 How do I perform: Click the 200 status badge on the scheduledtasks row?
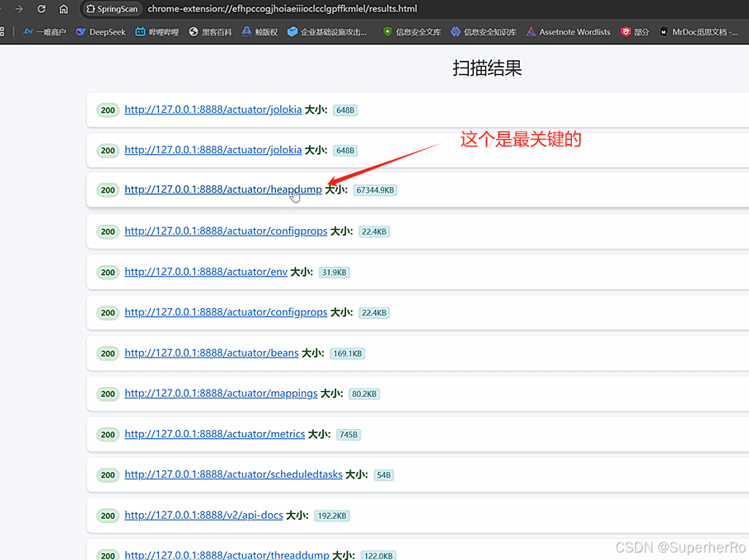pyautogui.click(x=108, y=475)
